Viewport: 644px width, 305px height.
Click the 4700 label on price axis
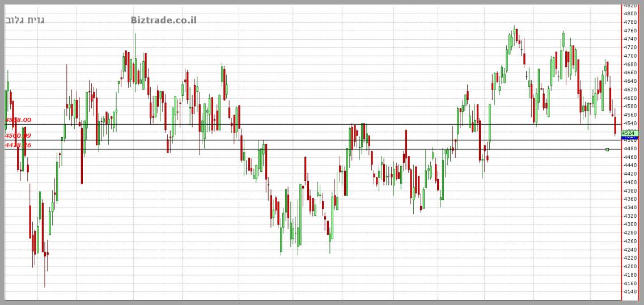click(629, 56)
